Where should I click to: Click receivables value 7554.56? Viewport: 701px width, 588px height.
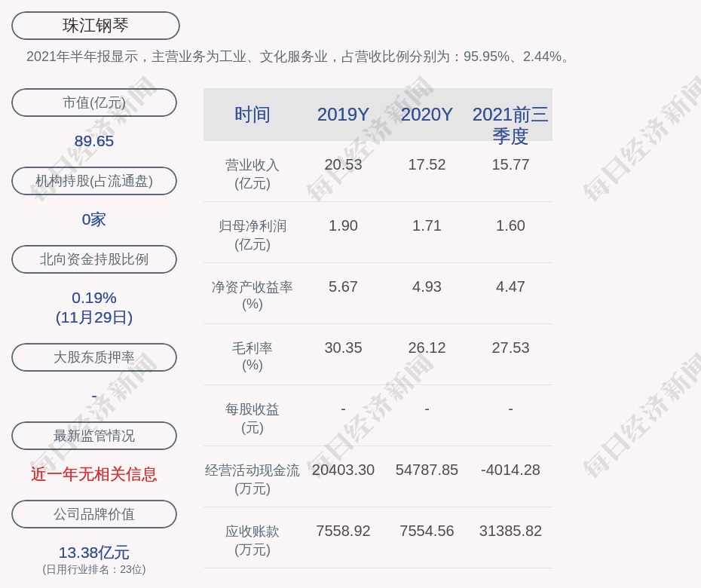427,531
